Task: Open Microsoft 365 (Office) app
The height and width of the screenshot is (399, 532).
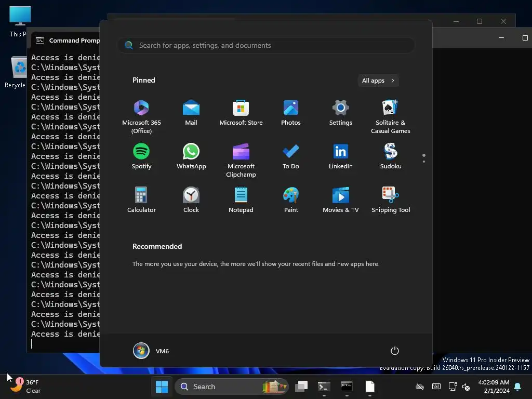Action: click(141, 116)
